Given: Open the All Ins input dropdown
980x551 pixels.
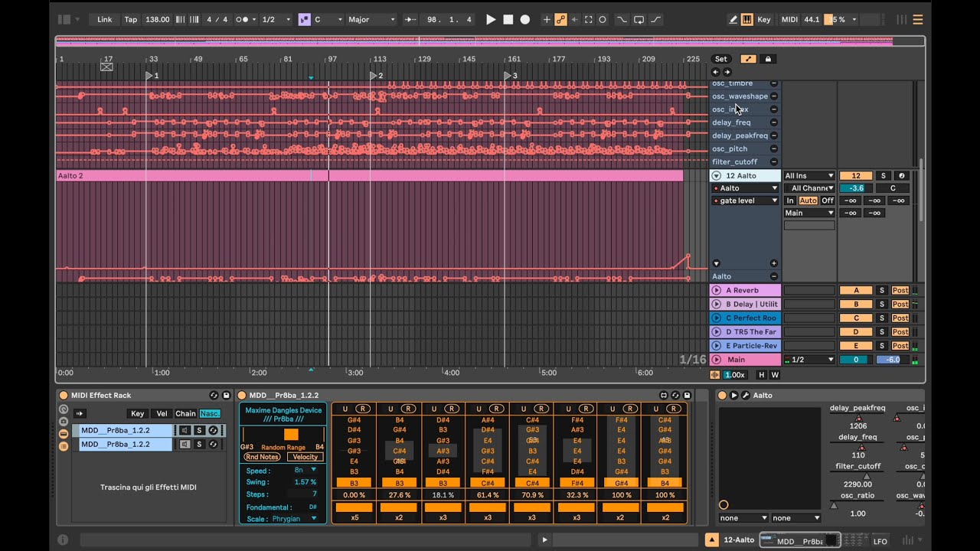Looking at the screenshot, I should (809, 176).
